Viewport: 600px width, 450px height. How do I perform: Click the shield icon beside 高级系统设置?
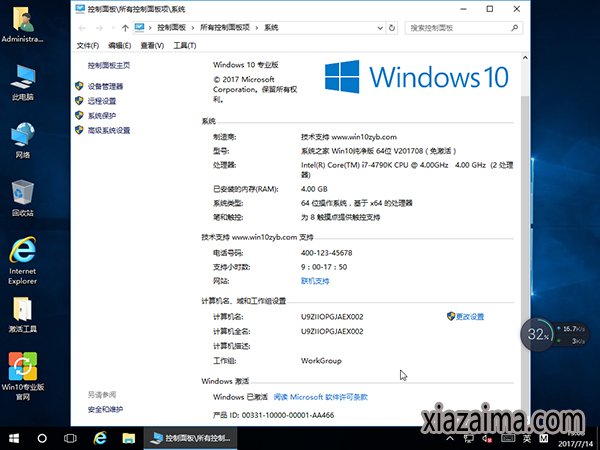79,130
